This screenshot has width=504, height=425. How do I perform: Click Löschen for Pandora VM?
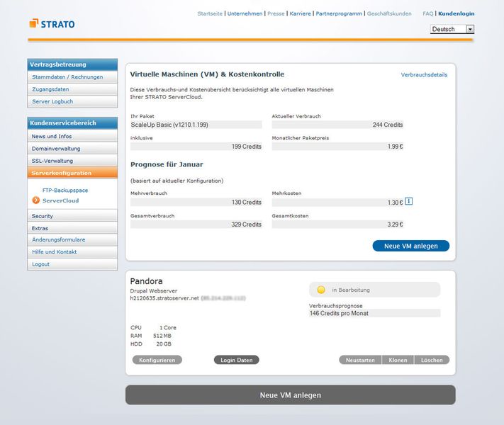coord(432,360)
